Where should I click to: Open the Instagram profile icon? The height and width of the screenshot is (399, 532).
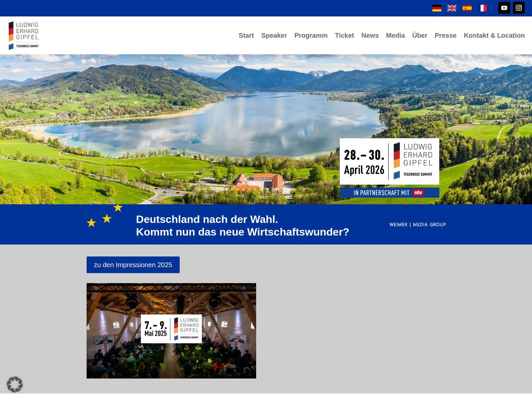(x=519, y=8)
